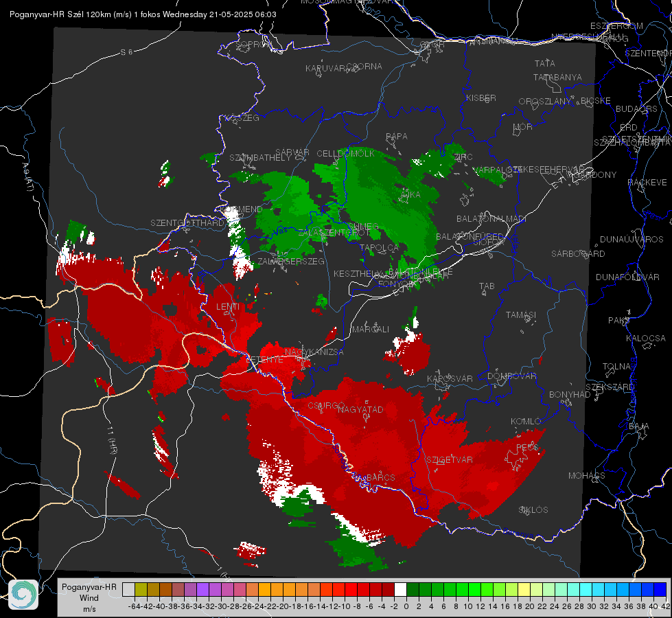
Task: Select the BICSKE town label
Action: click(596, 101)
